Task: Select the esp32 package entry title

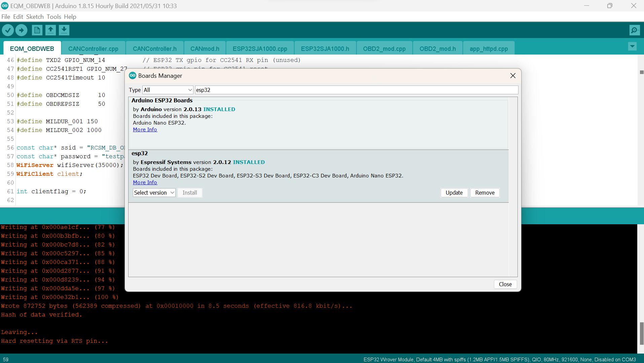Action: point(140,153)
